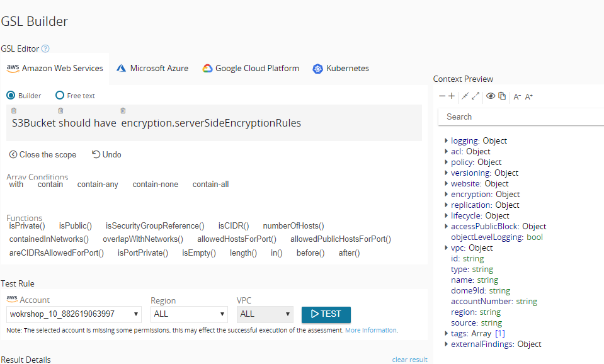Expand the vpc Object node
This screenshot has width=604, height=364.
tap(446, 247)
